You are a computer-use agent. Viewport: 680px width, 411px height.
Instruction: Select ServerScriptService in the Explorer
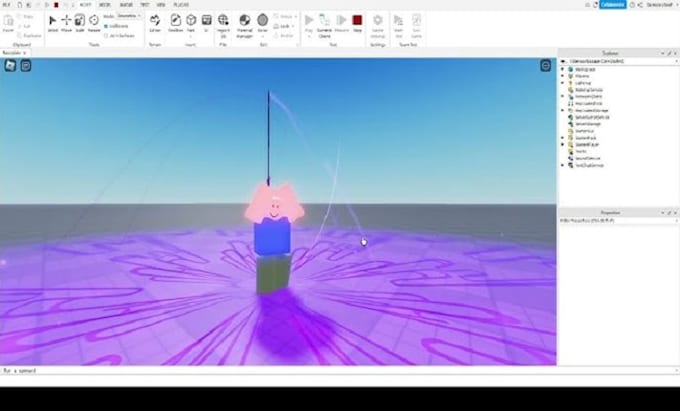pos(592,117)
